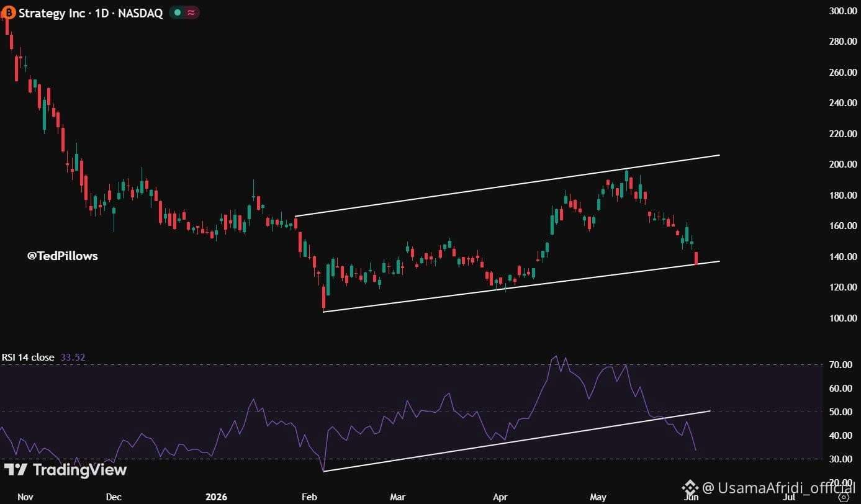Select the RSI 14 close legend label
The image size is (861, 504).
click(27, 357)
